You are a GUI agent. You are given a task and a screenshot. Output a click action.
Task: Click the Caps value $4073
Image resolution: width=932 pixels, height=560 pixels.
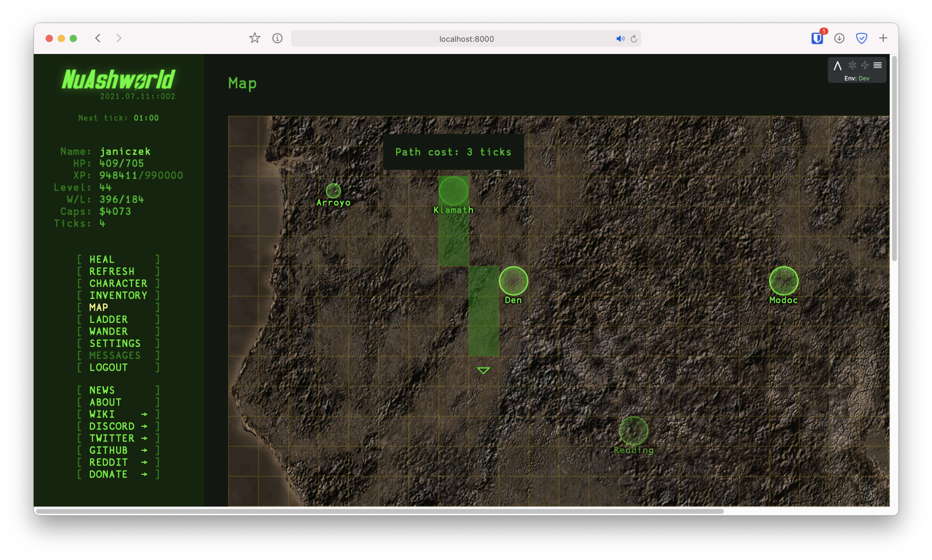coord(115,211)
